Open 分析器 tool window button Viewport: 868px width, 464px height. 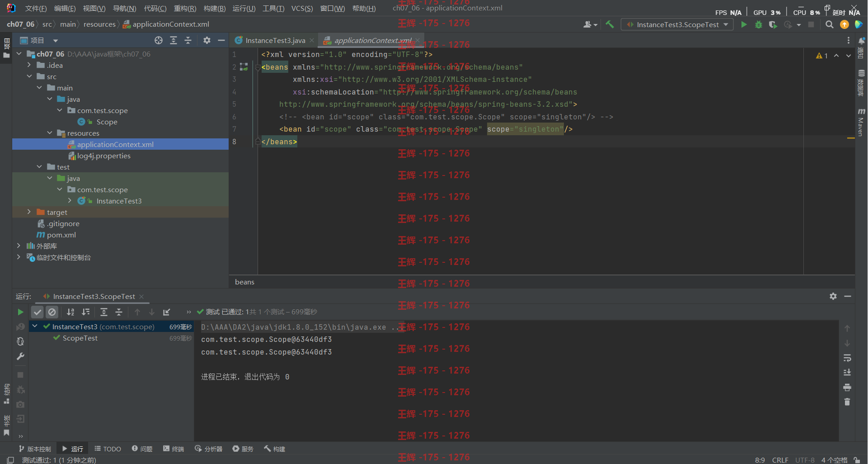209,449
